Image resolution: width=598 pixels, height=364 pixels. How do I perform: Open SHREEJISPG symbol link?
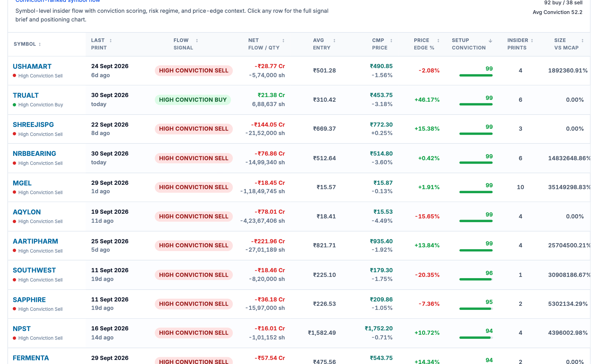(33, 124)
